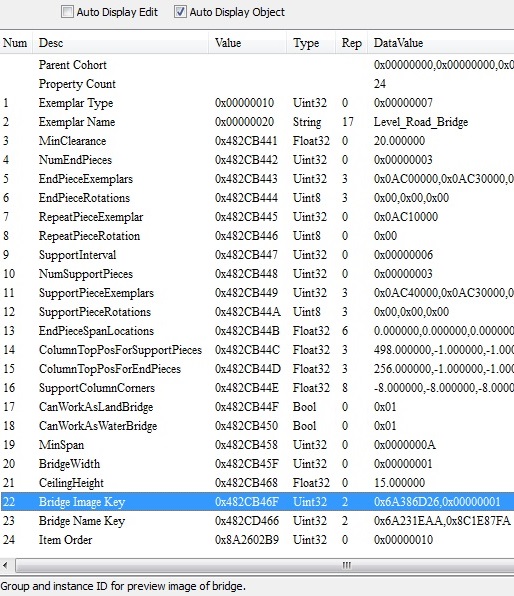Click the Type column header
This screenshot has height=596, width=514.
click(311, 43)
